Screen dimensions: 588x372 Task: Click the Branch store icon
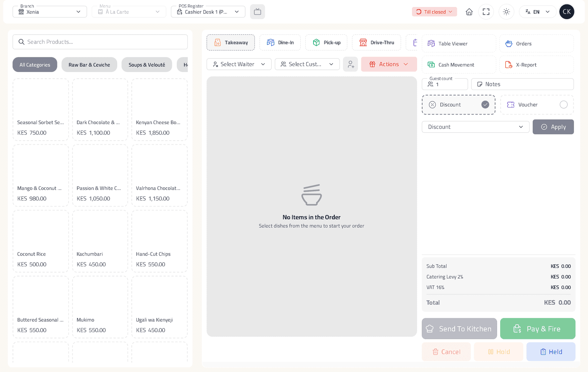click(21, 12)
